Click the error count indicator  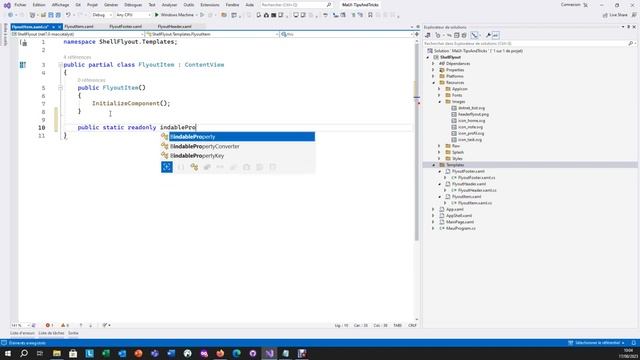pyautogui.click(x=49, y=325)
